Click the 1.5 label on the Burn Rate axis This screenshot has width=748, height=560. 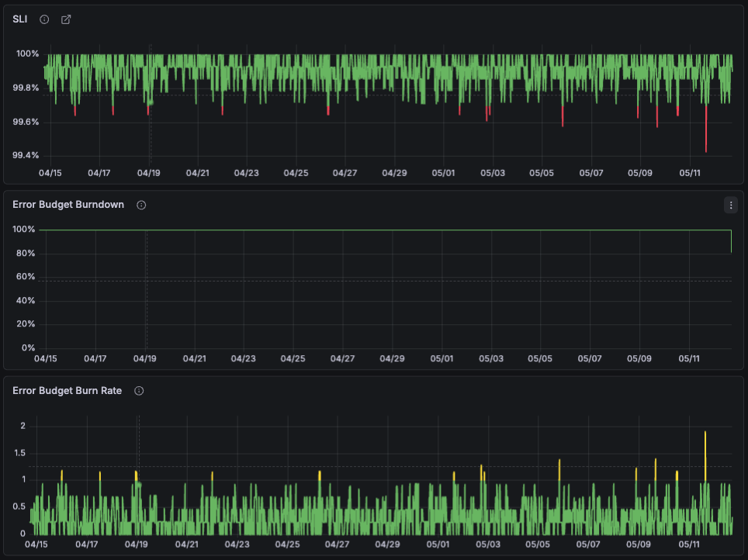click(x=20, y=453)
